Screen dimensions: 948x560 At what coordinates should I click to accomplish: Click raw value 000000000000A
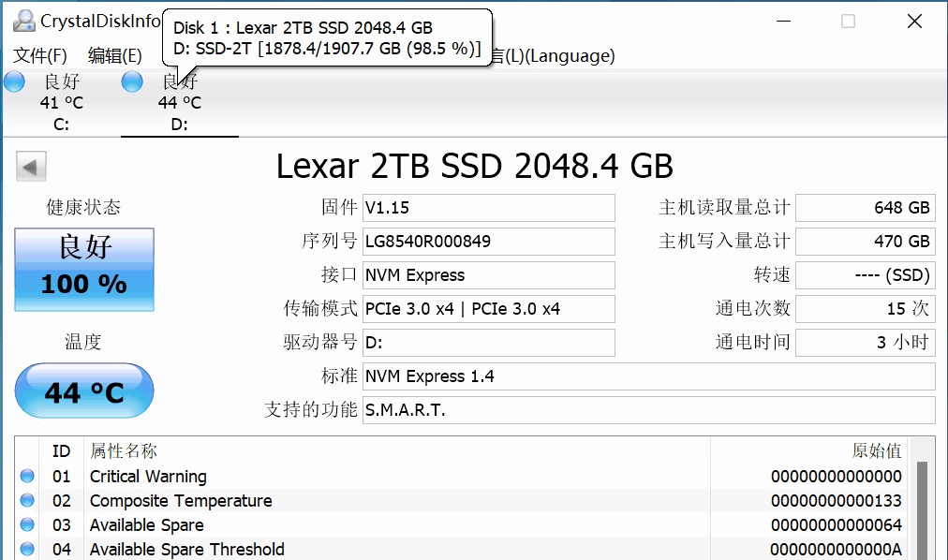coord(837,550)
